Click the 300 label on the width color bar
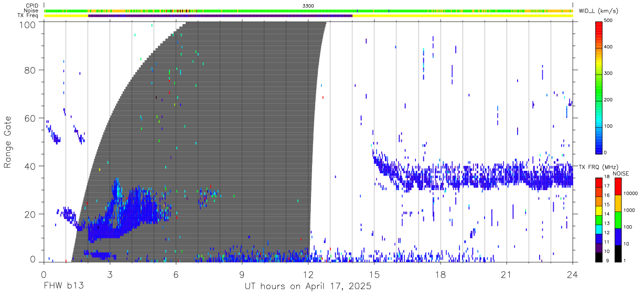The image size is (644, 297). click(x=608, y=73)
